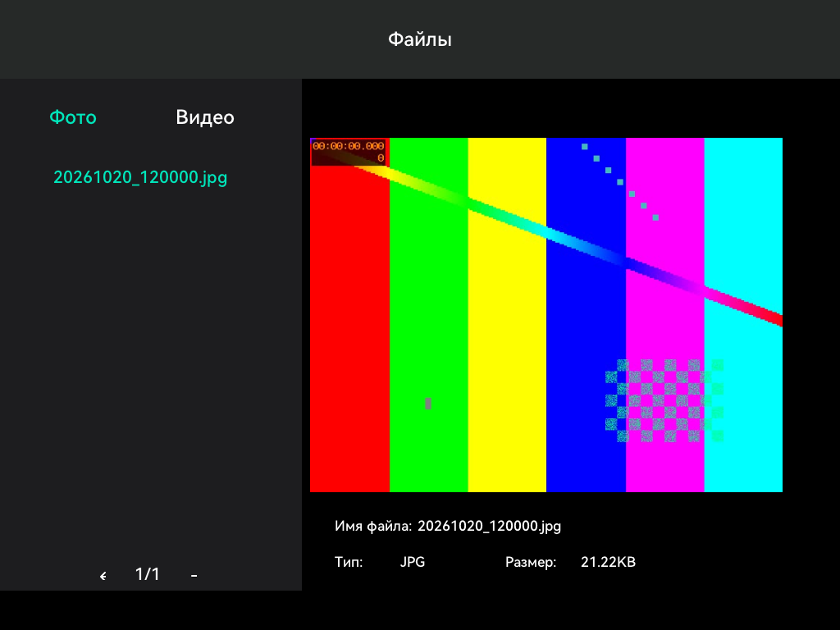Click the 1/1 page indicator

148,574
